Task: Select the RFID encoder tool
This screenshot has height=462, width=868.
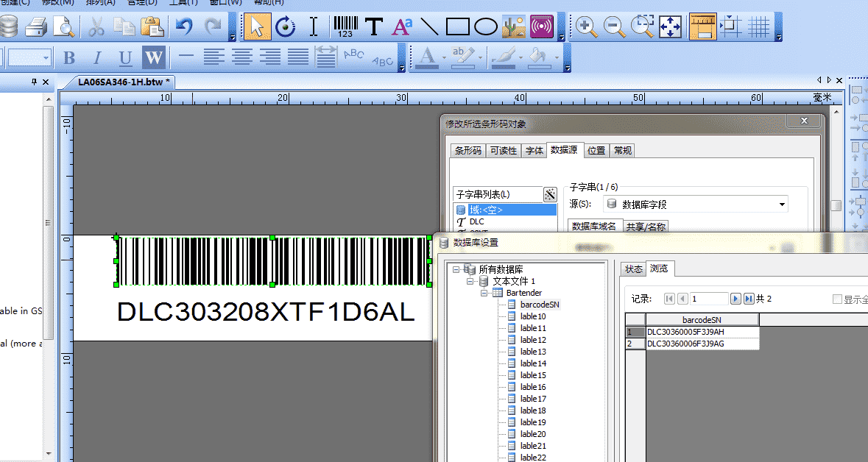Action: pyautogui.click(x=542, y=26)
